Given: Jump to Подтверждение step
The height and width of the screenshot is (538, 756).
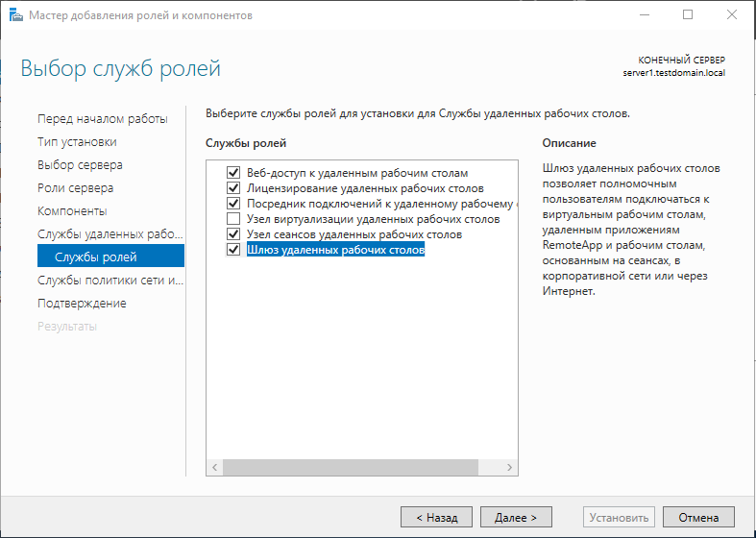Looking at the screenshot, I should pos(82,303).
